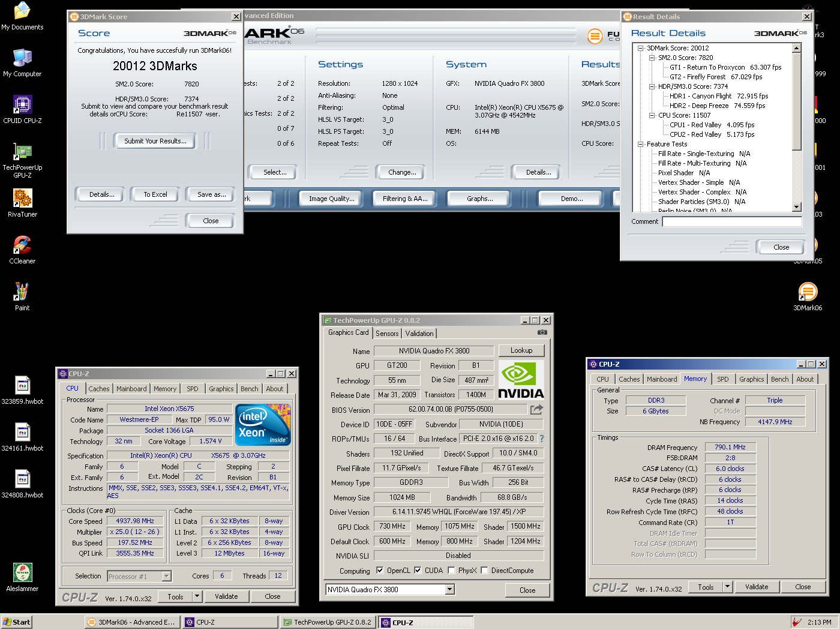
Task: Click Details... button in Score window
Action: (x=99, y=194)
